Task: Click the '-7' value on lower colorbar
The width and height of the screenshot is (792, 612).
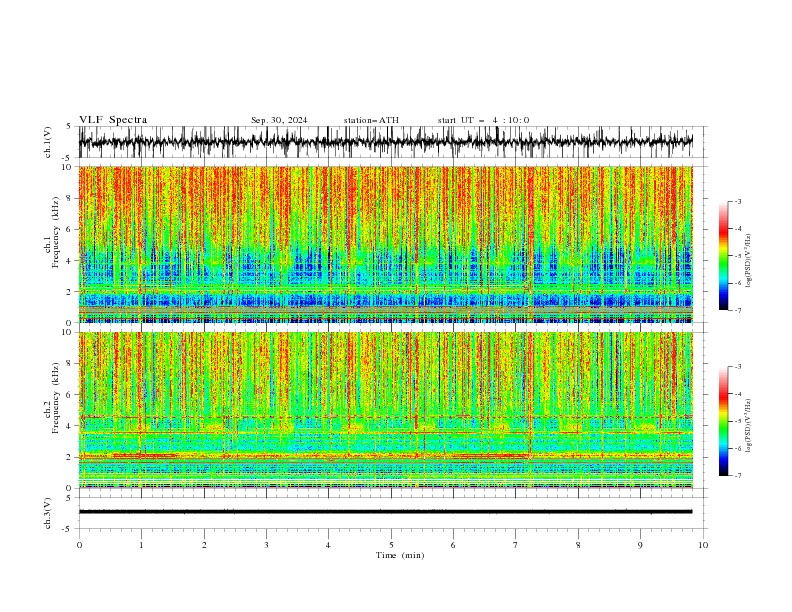Action: tap(738, 476)
